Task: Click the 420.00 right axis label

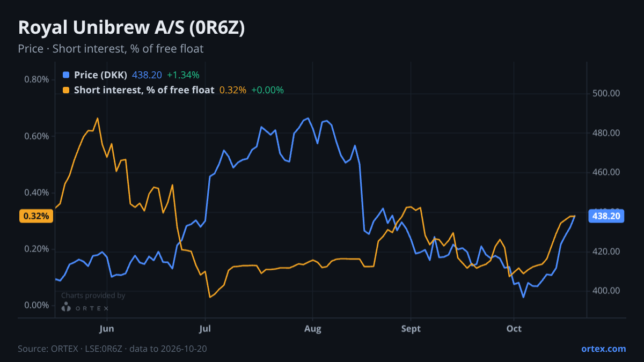Action: 606,252
